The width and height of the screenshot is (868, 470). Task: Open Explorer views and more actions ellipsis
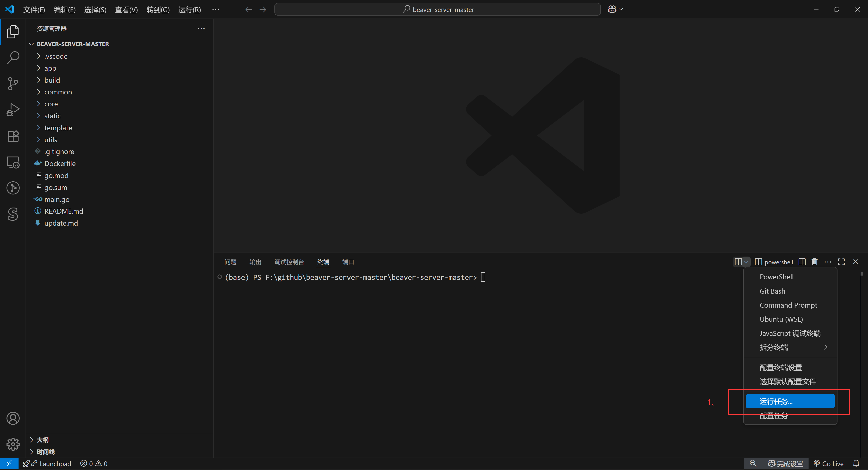(x=201, y=29)
